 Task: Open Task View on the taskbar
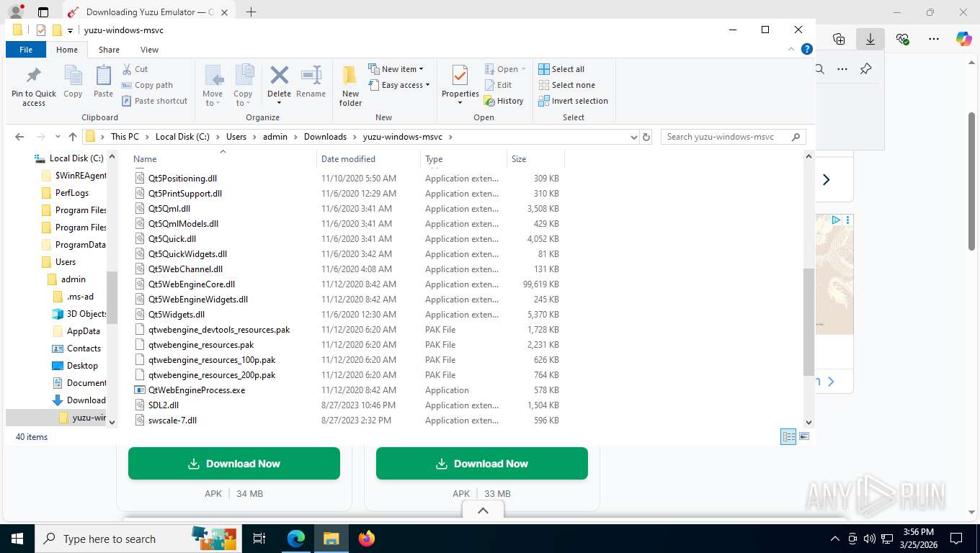pos(259,539)
